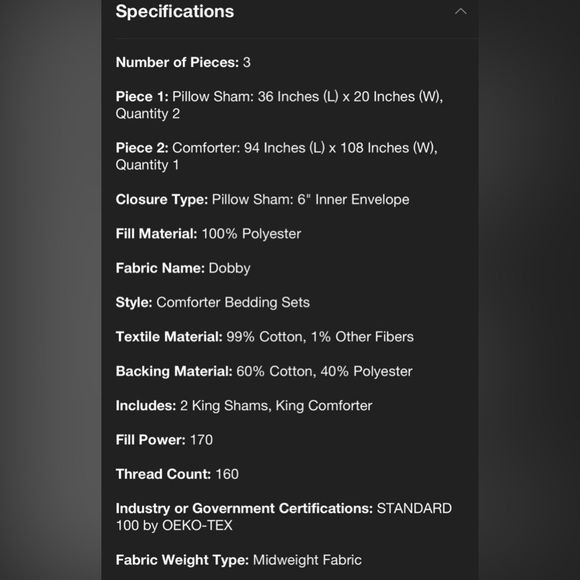Collapse the Specifications section chevron
The image size is (580, 580).
[x=461, y=12]
